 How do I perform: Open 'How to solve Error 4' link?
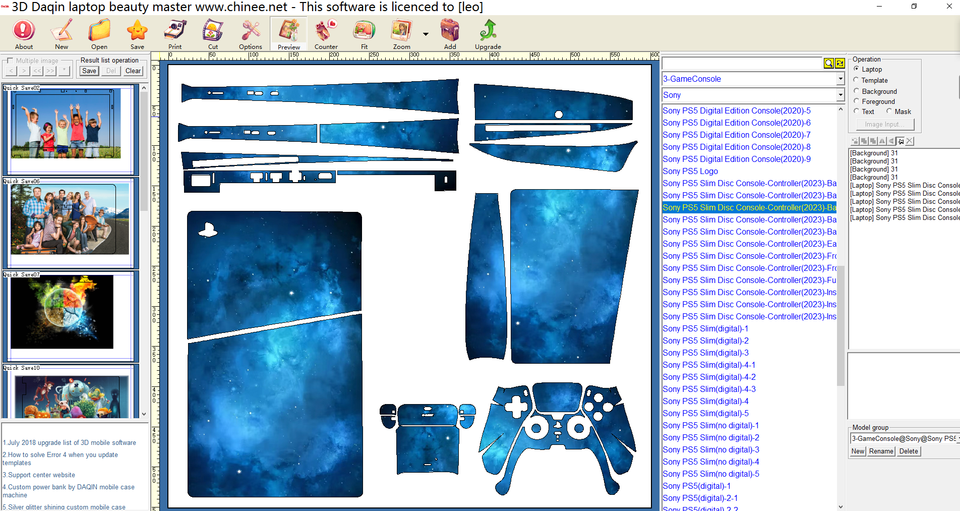[60, 459]
